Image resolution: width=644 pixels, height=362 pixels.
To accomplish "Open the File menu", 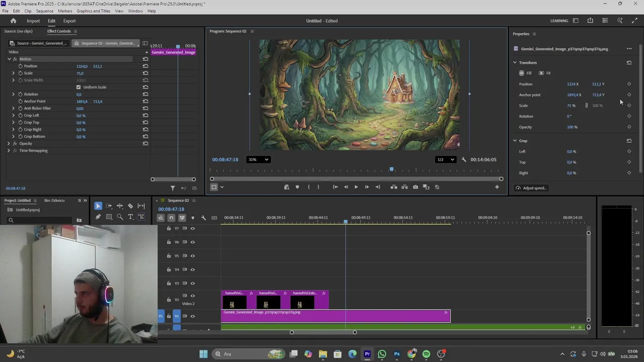I will tap(5, 11).
